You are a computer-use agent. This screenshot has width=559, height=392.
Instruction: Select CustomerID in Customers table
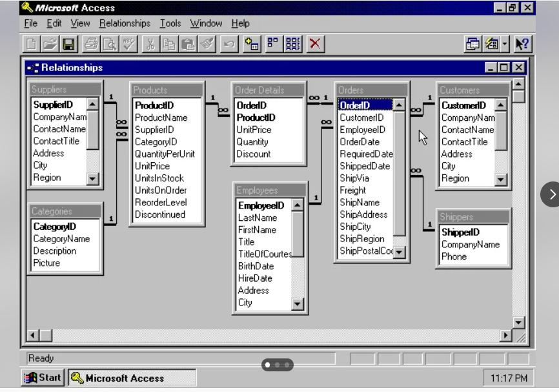click(464, 105)
